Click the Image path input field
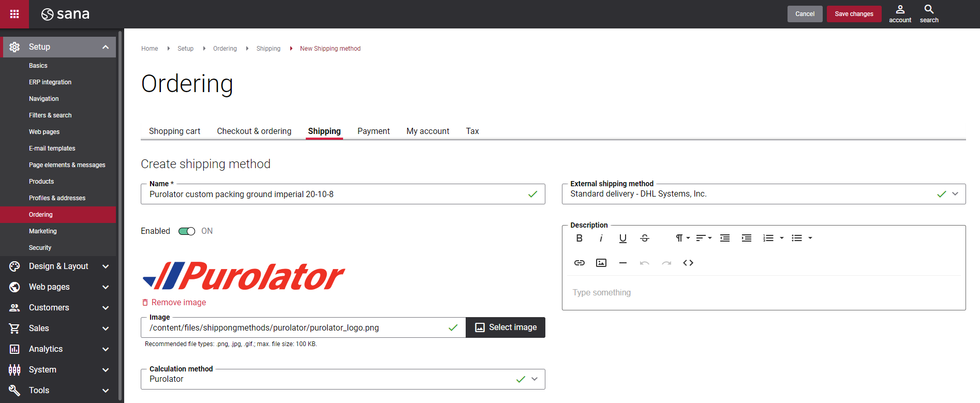This screenshot has width=980, height=403. (304, 328)
